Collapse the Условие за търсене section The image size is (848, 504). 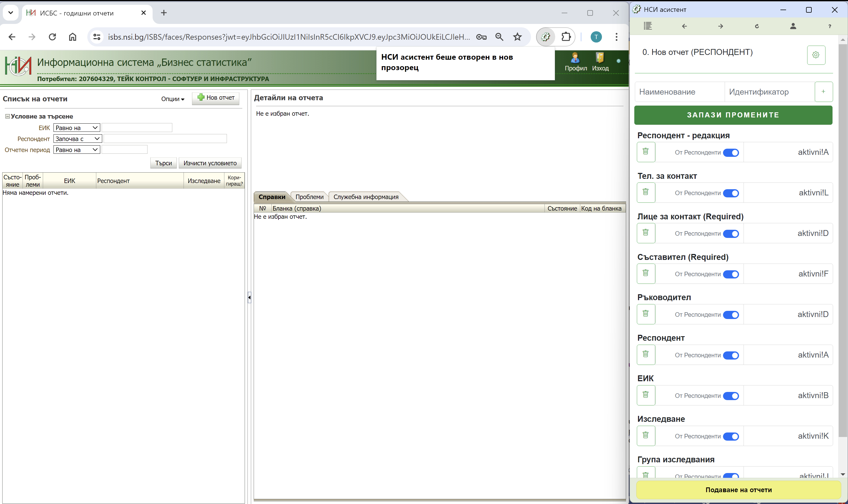7,116
